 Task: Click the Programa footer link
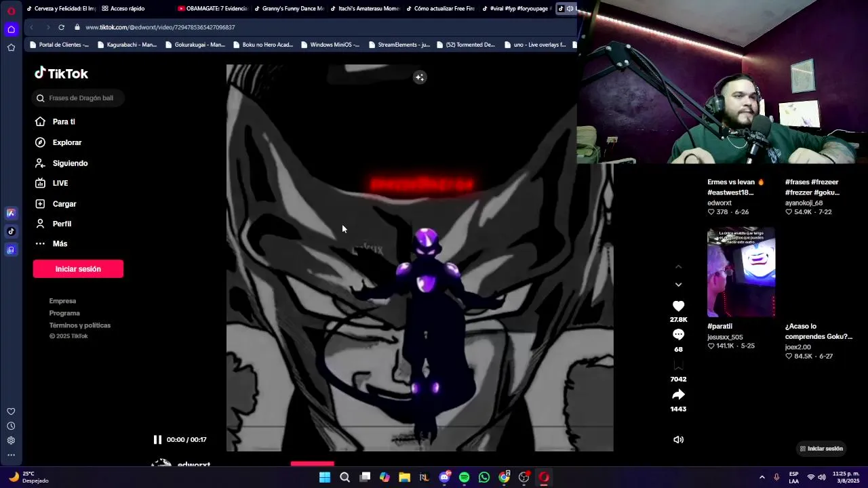[x=64, y=313]
